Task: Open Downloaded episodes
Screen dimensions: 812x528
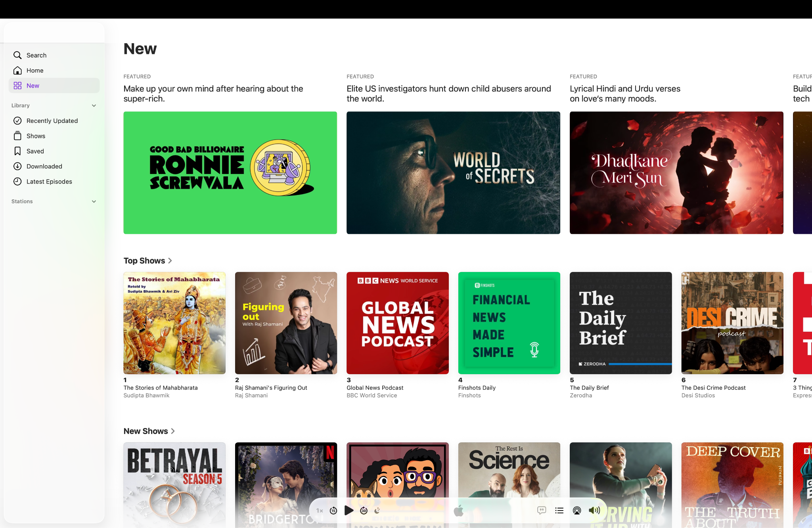Action: click(x=44, y=166)
